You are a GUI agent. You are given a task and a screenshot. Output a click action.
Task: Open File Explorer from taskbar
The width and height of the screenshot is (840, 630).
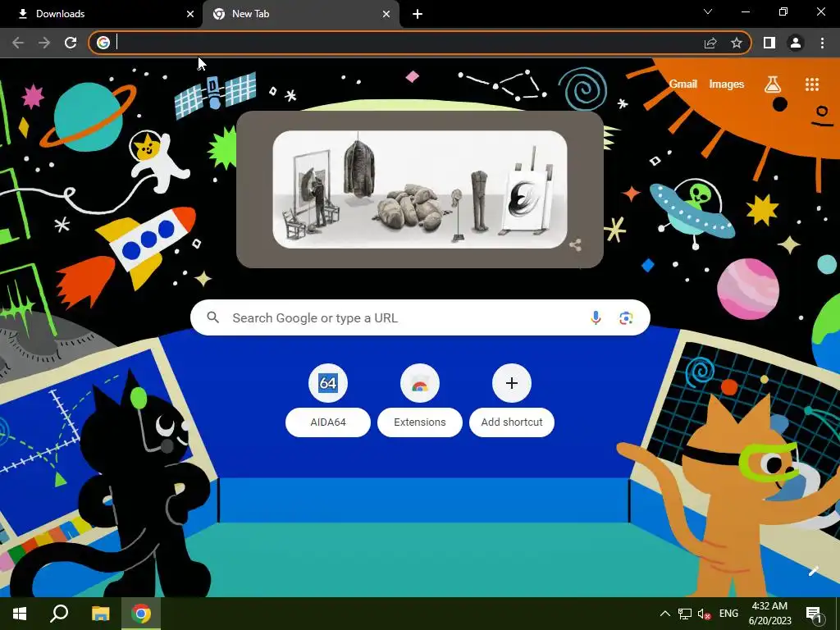[100, 614]
